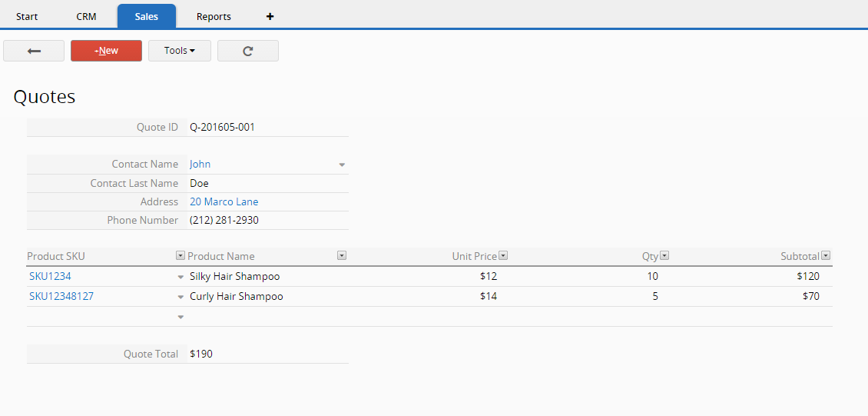
Task: Expand SKU dropdown in the empty row
Action: (x=181, y=318)
